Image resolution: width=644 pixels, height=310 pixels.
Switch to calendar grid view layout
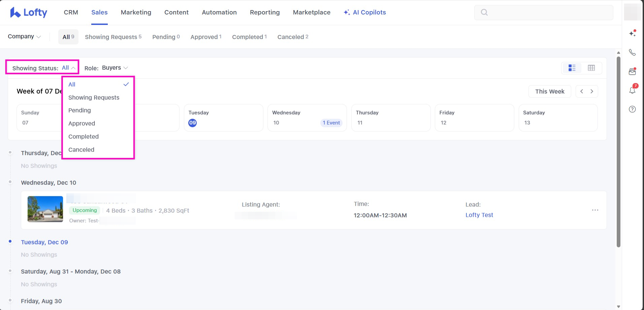click(591, 68)
